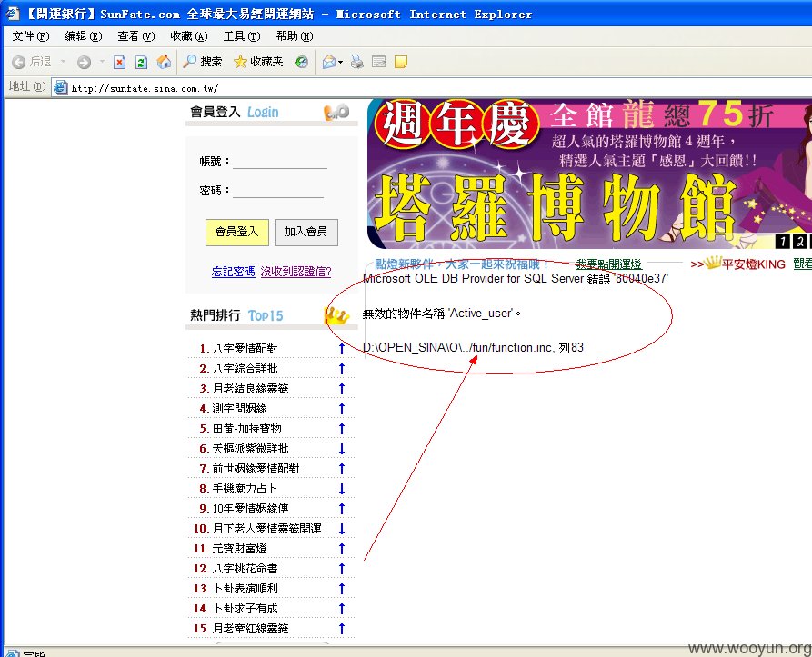Open ranking item 八字桃花命書
Viewport: 812px width, 657px height.
(245, 569)
